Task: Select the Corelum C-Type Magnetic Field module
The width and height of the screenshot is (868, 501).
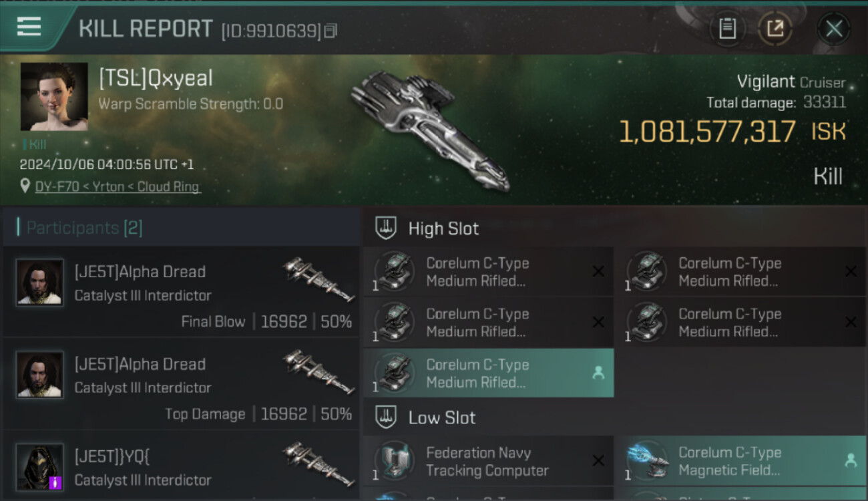Action: click(740, 461)
